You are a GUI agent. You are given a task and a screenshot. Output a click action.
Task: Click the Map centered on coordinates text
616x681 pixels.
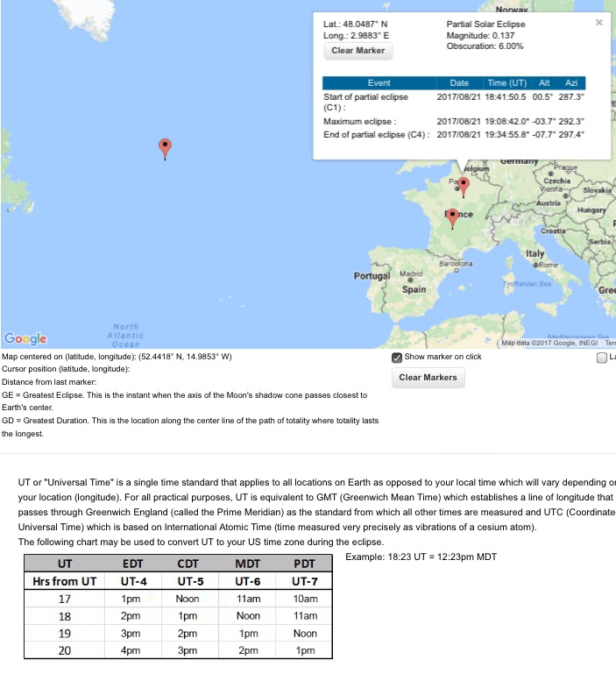pyautogui.click(x=117, y=357)
